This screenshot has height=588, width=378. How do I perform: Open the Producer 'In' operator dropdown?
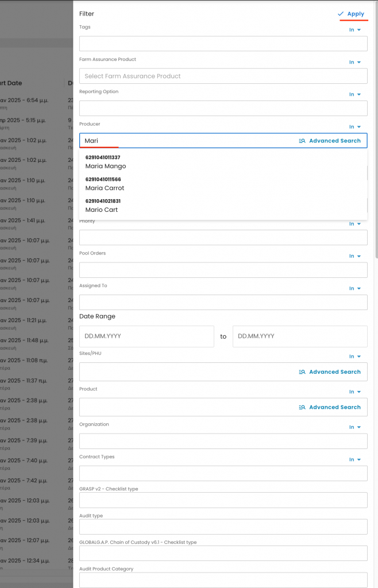pos(355,127)
